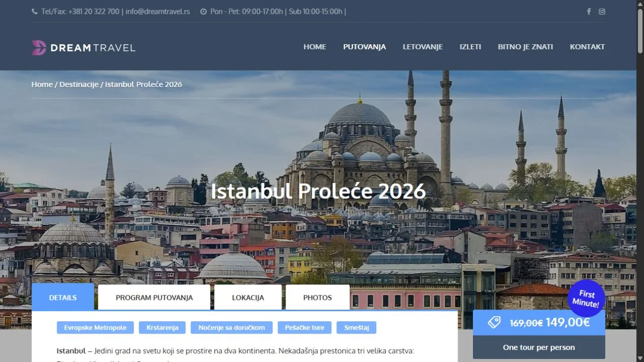The width and height of the screenshot is (644, 362).
Task: Click the First Minute badge
Action: 586,298
